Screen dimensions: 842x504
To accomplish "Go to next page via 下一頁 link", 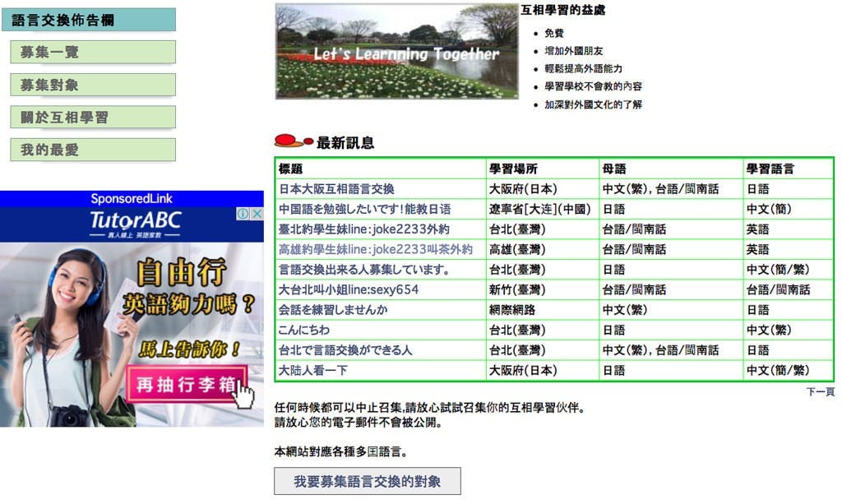I will pos(821,392).
